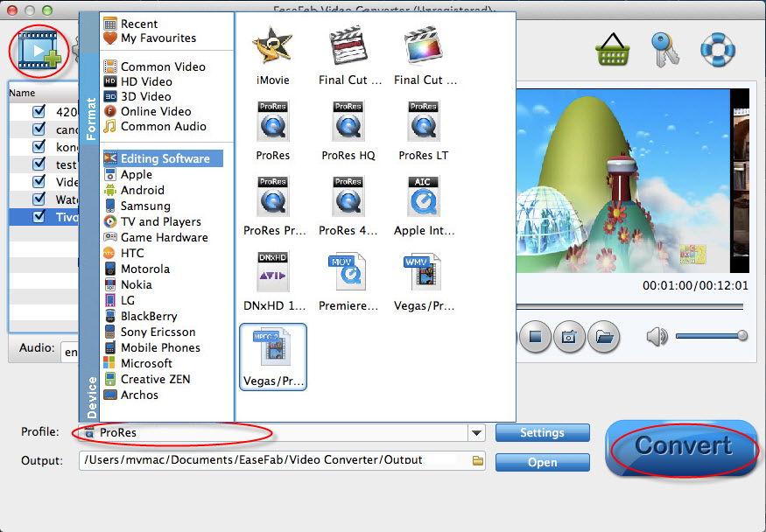Click the keys registration icon
The width and height of the screenshot is (766, 532).
664,49
